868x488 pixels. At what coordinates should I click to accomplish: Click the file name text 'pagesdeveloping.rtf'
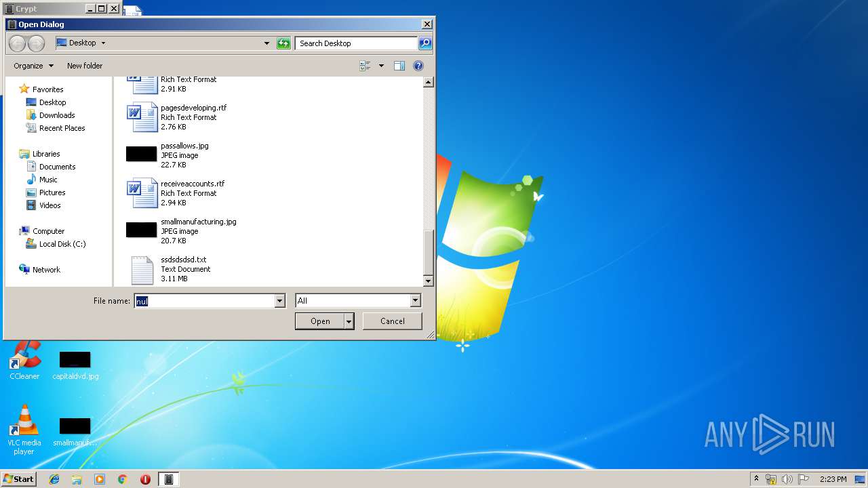[194, 108]
